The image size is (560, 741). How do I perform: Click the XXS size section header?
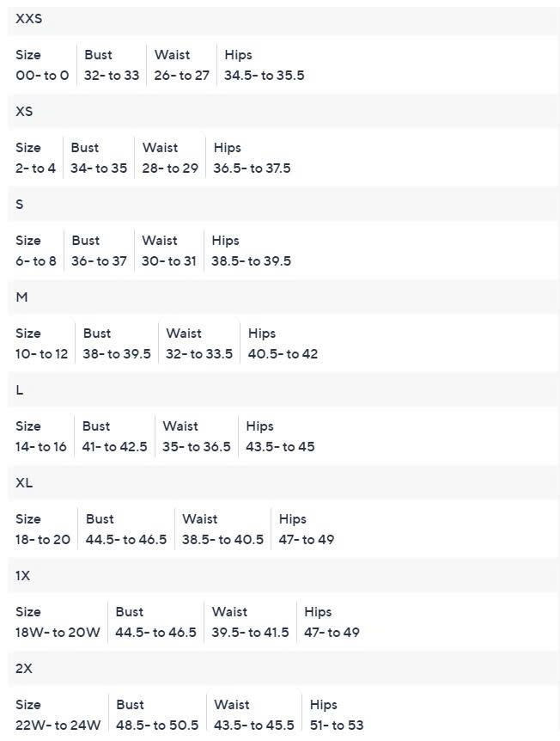click(29, 19)
